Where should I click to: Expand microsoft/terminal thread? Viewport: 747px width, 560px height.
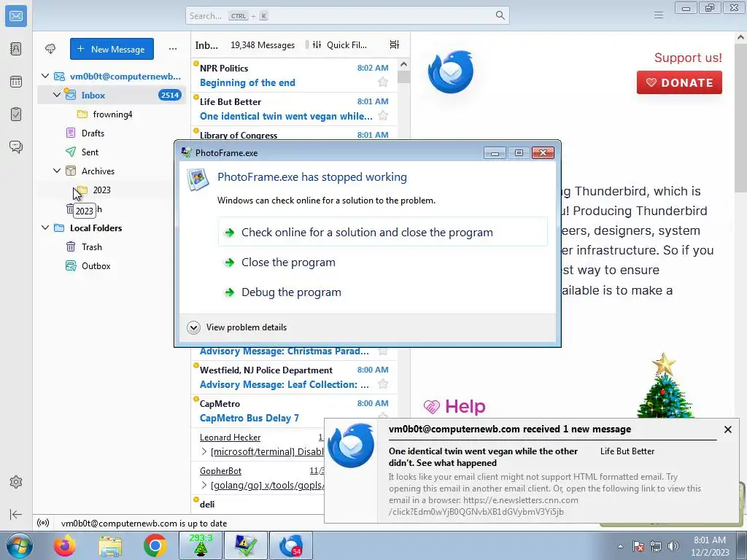tap(204, 451)
